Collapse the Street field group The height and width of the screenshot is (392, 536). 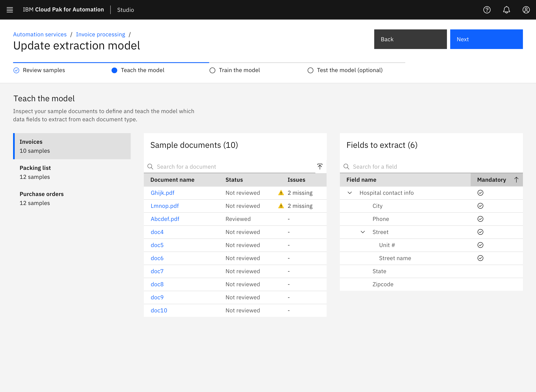click(x=363, y=232)
